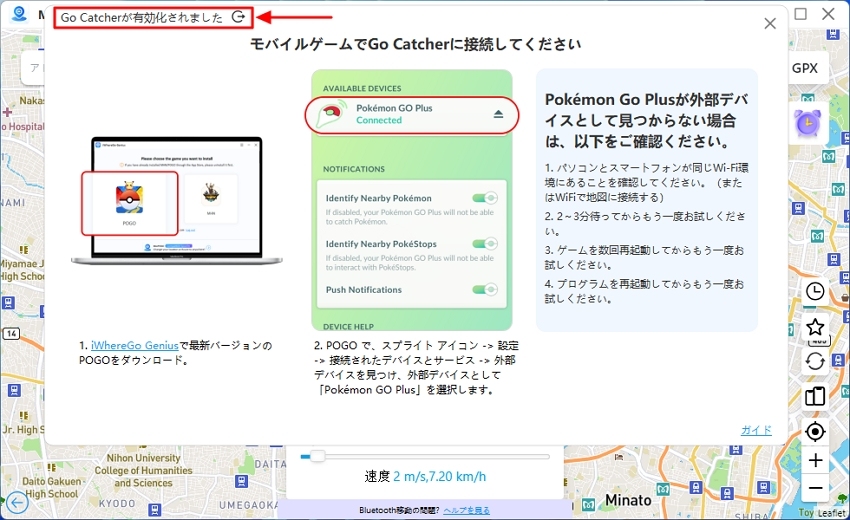Click the search address field on the map
Viewport: 850px width, 520px height.
pos(34,68)
